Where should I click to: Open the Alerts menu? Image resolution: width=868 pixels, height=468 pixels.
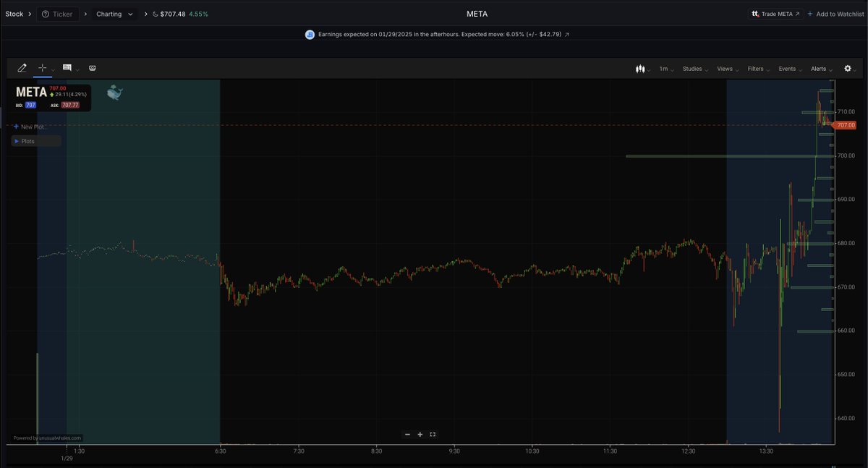[x=821, y=69]
